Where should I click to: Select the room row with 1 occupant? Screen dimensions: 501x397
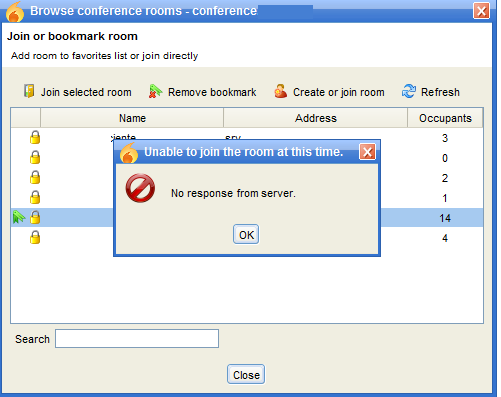coord(247,198)
